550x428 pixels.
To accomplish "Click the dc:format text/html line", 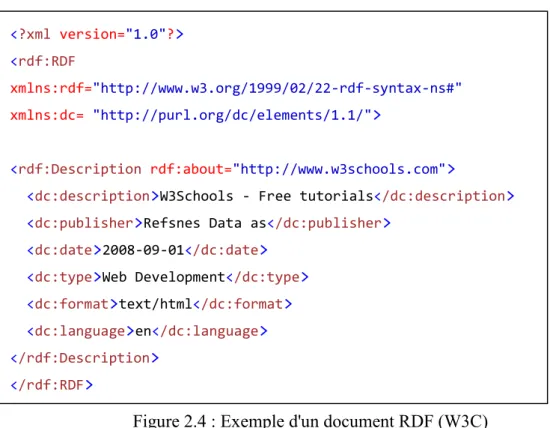I will tap(160, 304).
